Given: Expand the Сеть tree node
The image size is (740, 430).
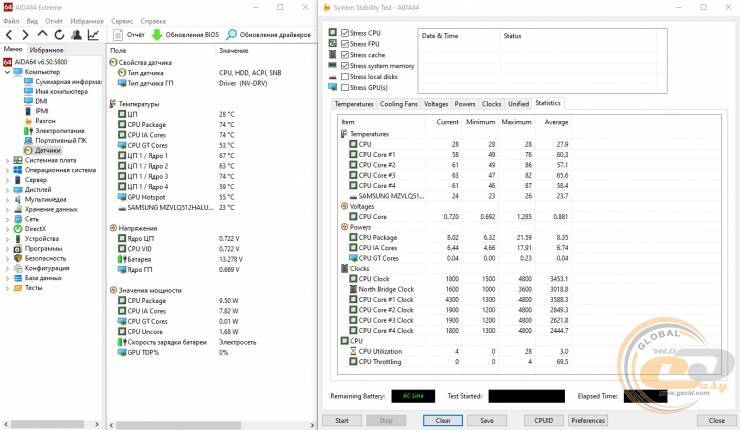Looking at the screenshot, I should [7, 219].
